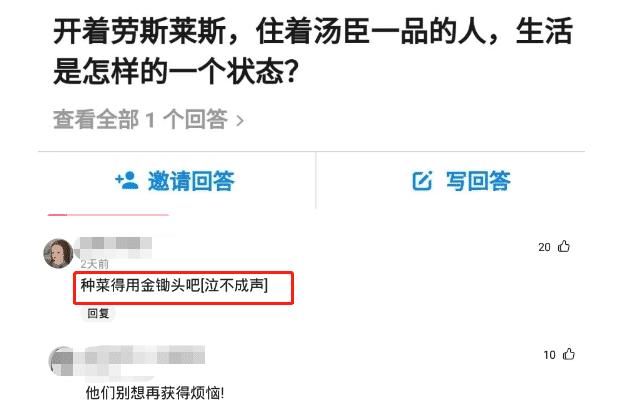
Task: Click the 10 like count number
Action: (x=549, y=355)
